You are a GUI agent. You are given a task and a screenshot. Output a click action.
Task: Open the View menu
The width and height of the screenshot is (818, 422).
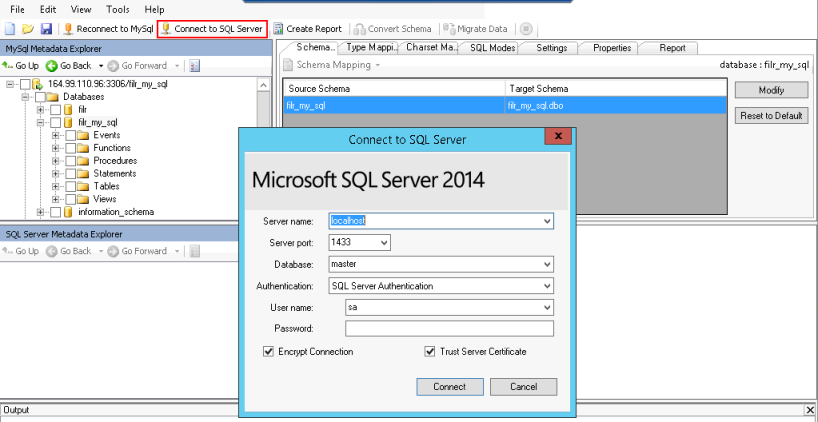tap(81, 9)
